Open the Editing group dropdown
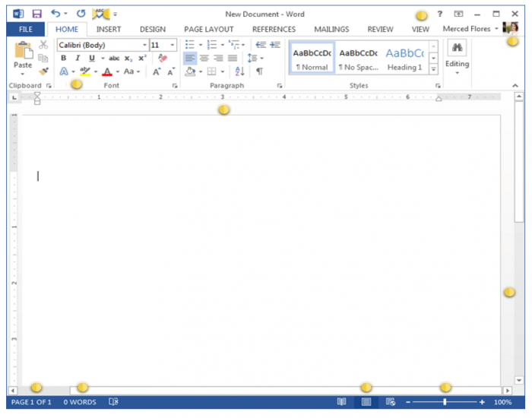Viewport: 532px width, 418px height. pos(457,73)
